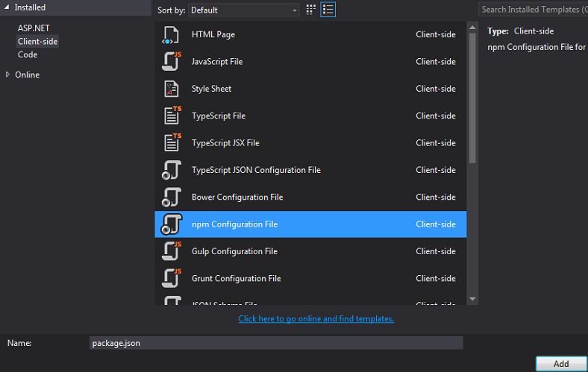Click the Style Sheet label
Image resolution: width=588 pixels, height=372 pixels.
coord(211,89)
